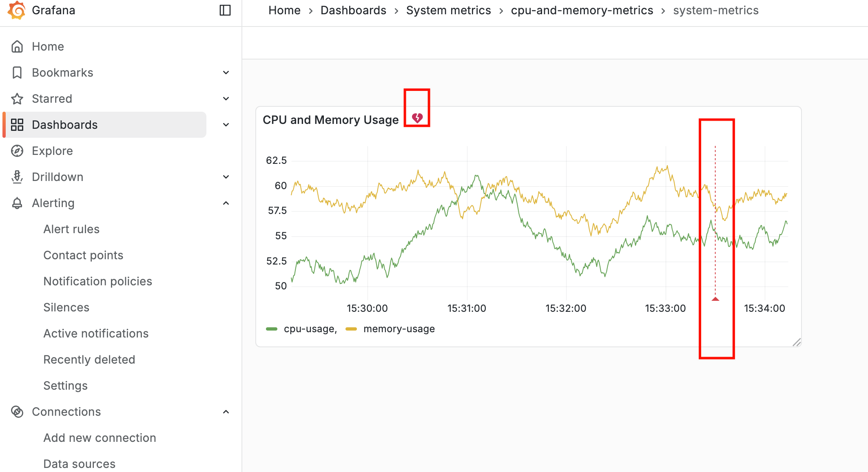Click the panel resize handle corner
Image resolution: width=868 pixels, height=472 pixels.
[797, 342]
